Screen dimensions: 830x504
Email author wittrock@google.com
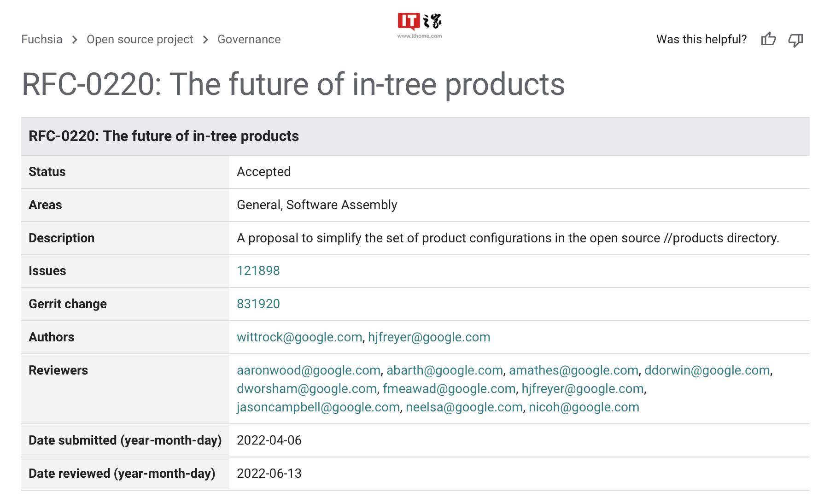[299, 337]
